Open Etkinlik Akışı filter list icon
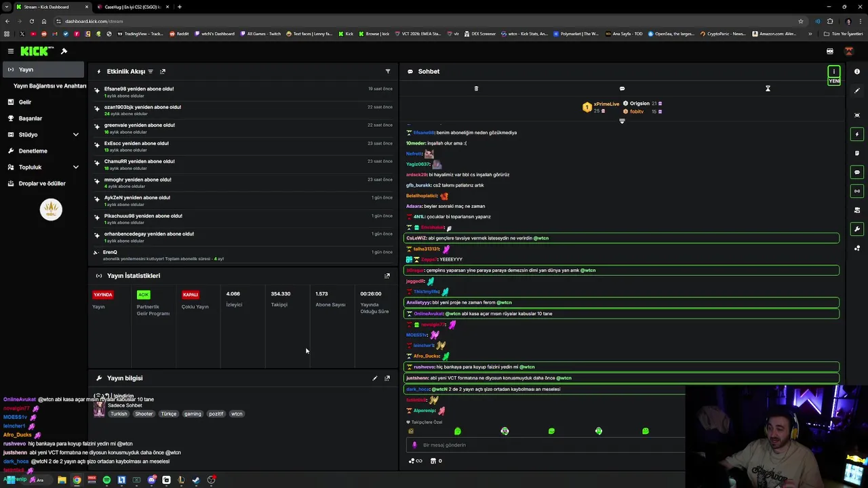 coord(151,71)
